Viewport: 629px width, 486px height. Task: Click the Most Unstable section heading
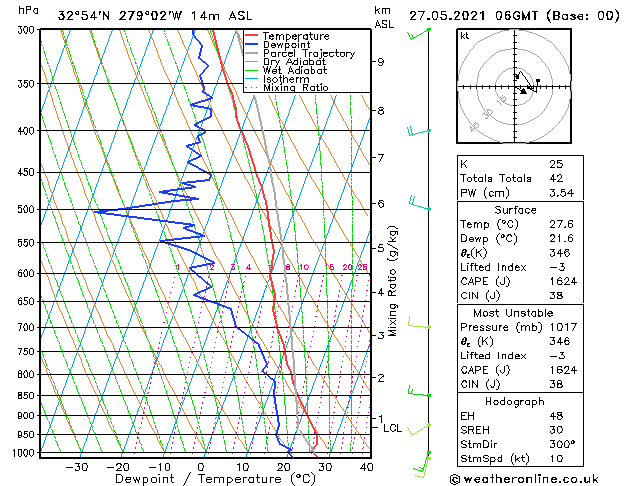point(513,313)
